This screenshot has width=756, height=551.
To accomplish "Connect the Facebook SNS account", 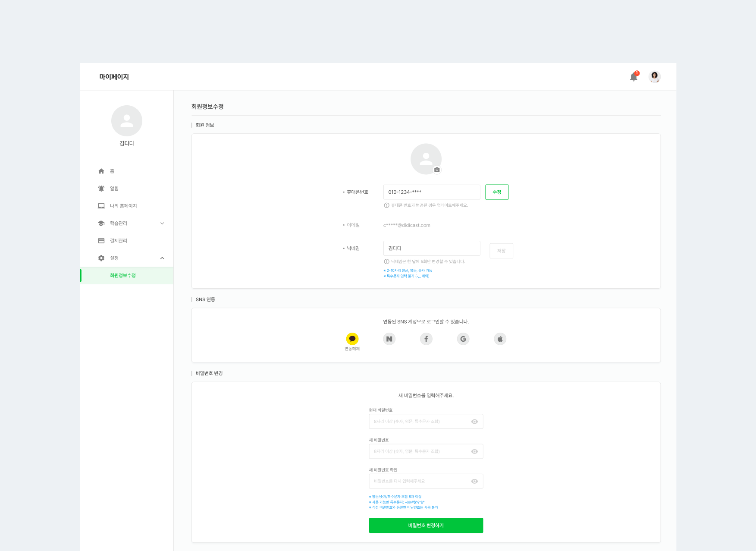I will tap(426, 339).
